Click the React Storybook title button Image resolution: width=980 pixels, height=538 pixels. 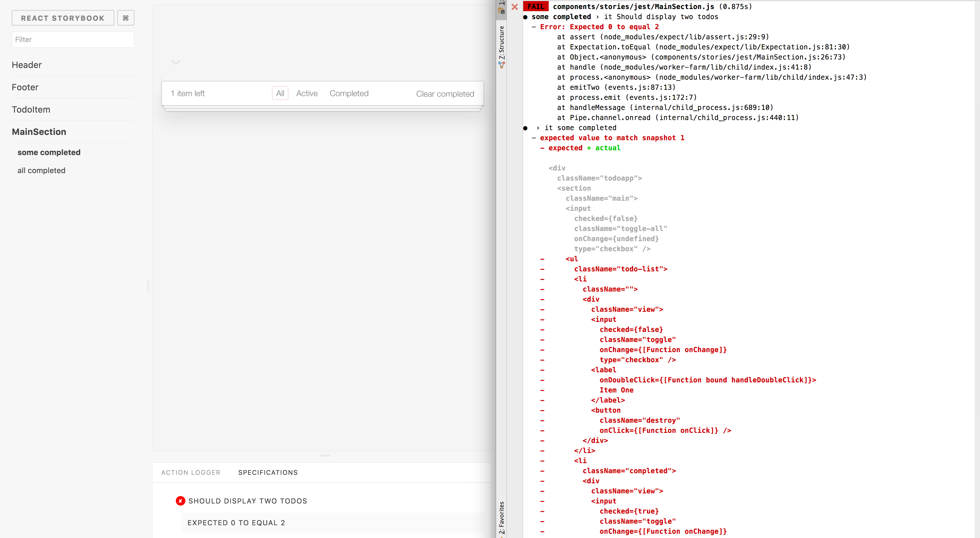coord(63,18)
